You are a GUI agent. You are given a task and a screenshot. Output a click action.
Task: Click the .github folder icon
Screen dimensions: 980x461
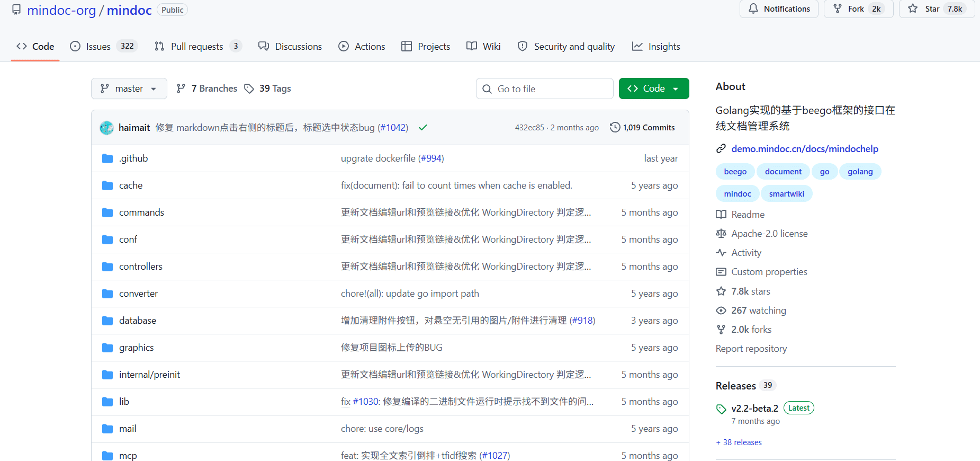[x=107, y=158]
